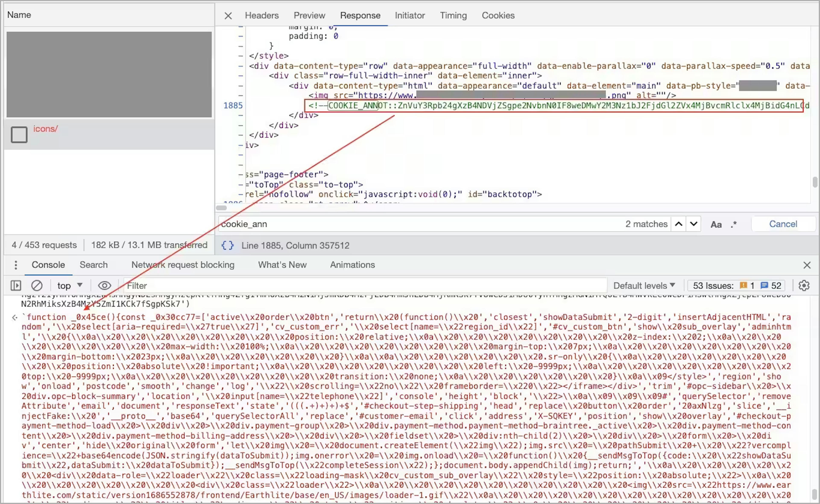Click the previous match arrow for cookie_ann

coord(679,224)
